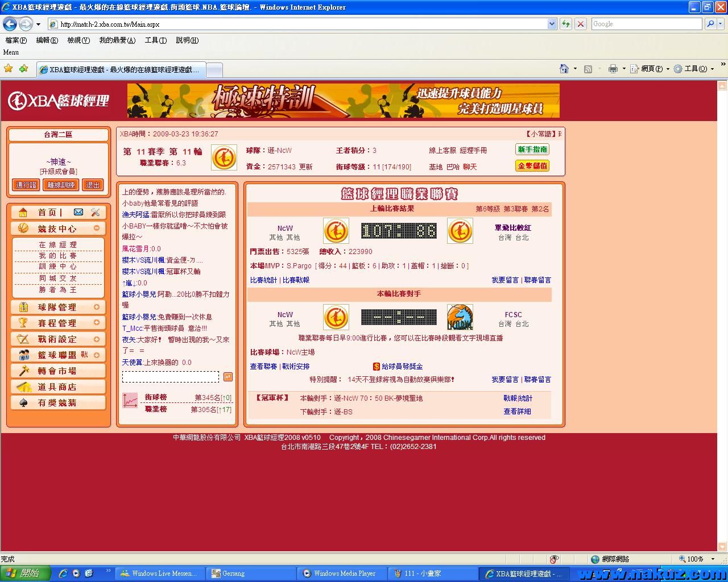This screenshot has height=582, width=728.
Task: Click the Home icon in the IE toolbar
Action: coord(564,69)
